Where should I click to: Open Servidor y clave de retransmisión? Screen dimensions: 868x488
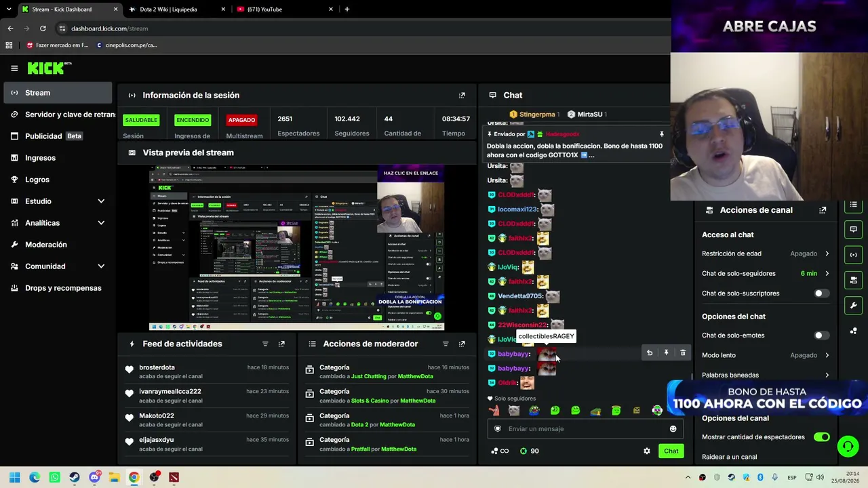click(x=58, y=115)
